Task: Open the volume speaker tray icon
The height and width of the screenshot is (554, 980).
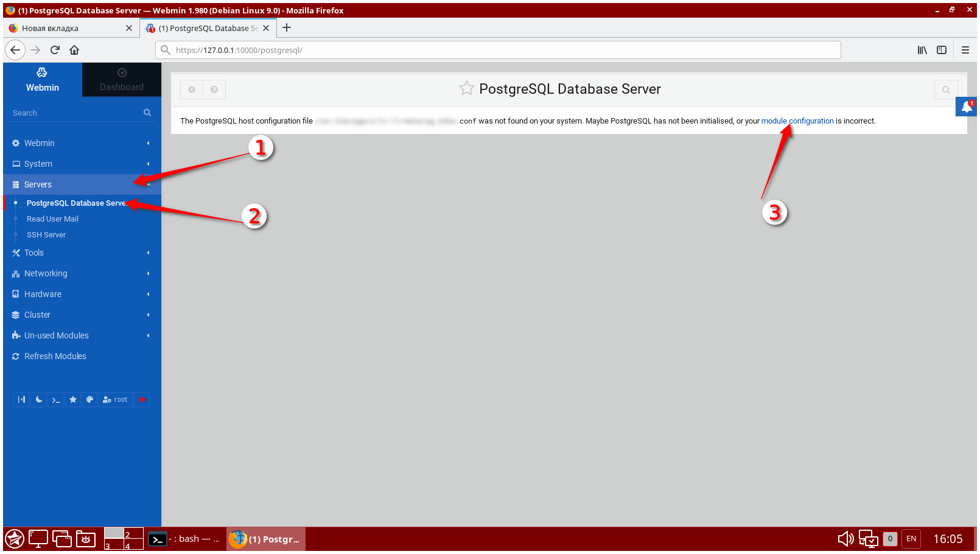Action: tap(845, 539)
